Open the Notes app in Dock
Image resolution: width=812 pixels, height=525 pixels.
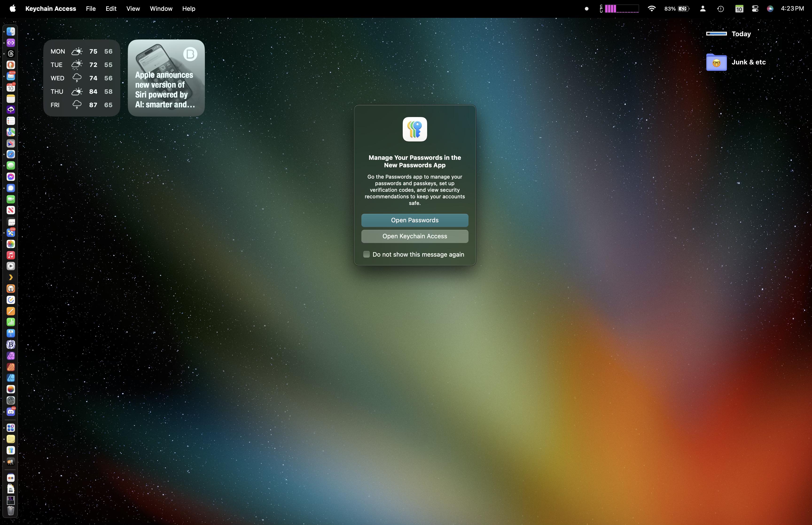click(x=11, y=98)
